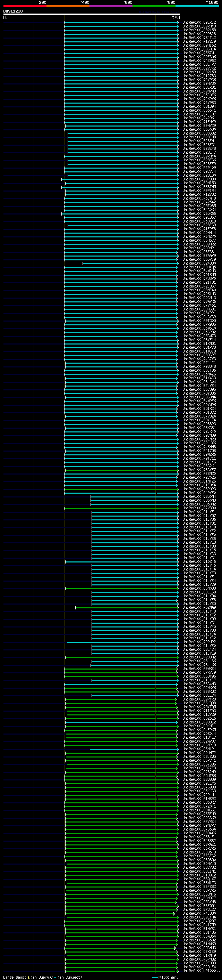Select the label UniRef100_P41758
This screenshot has width=222, height=980.
pyautogui.click(x=199, y=451)
